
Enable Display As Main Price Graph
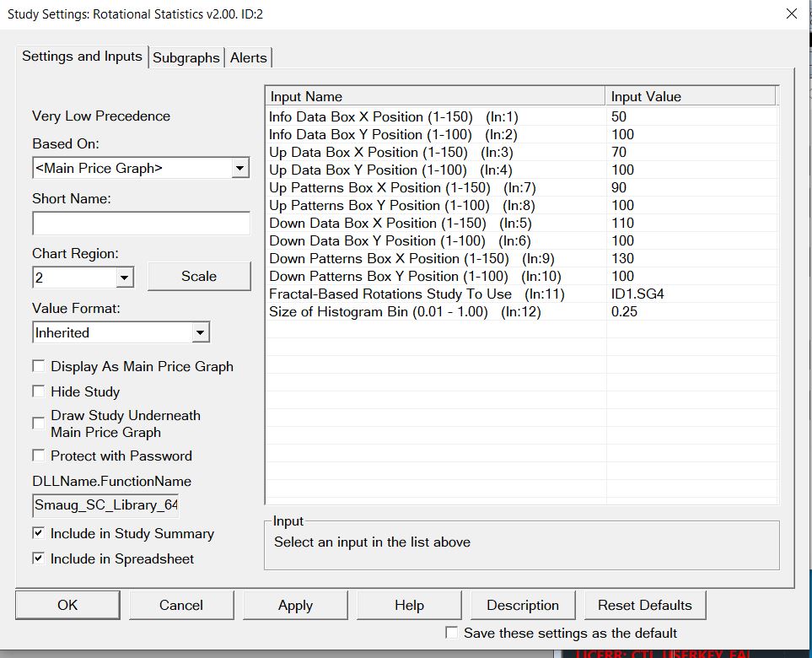(38, 366)
